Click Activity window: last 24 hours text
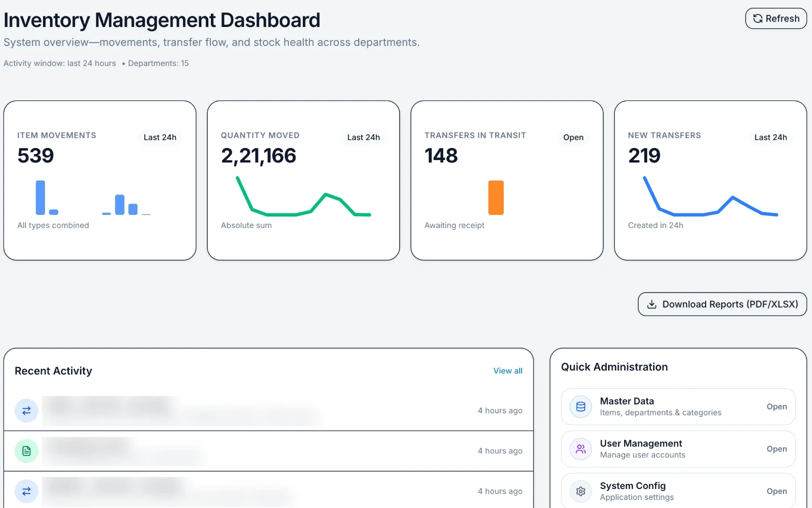This screenshot has height=508, width=812. [59, 63]
